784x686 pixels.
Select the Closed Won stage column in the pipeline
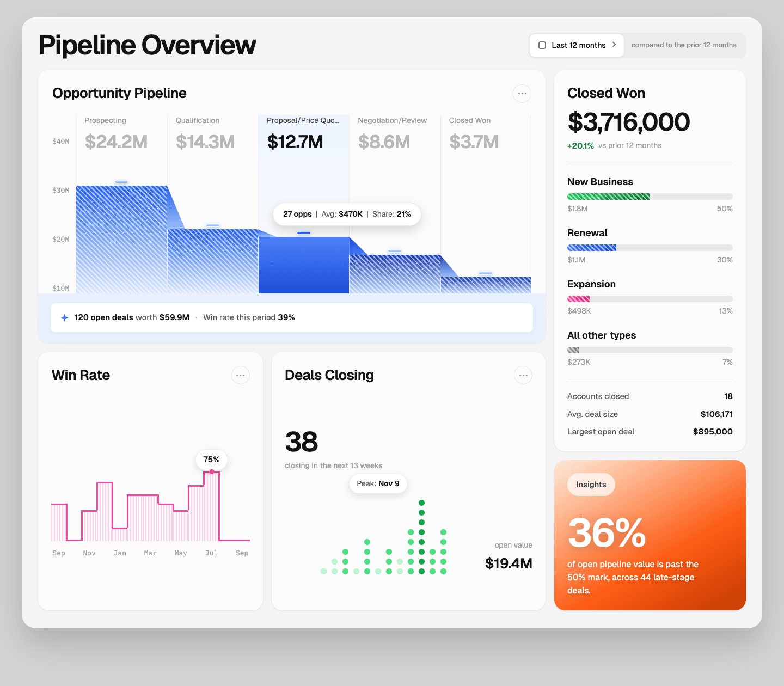[486, 204]
